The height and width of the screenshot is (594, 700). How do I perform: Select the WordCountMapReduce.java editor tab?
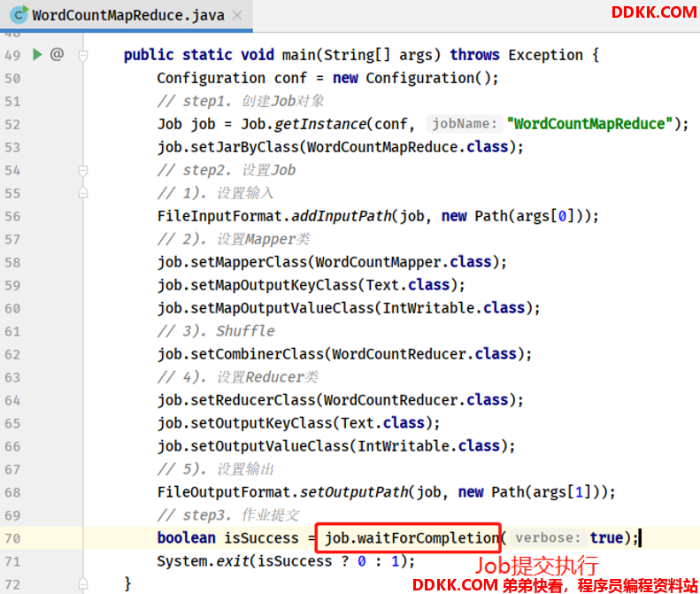coord(127,16)
